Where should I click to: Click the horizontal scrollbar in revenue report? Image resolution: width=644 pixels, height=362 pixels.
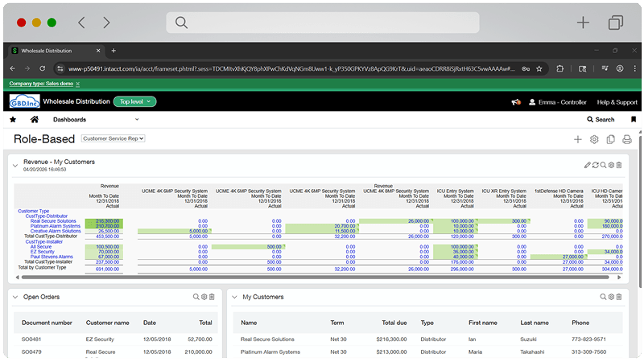(315, 278)
